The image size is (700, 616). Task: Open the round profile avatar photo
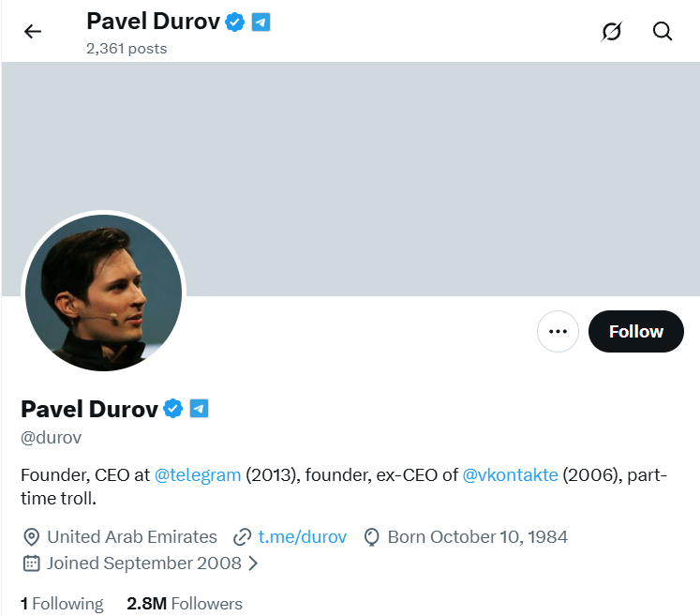pos(103,293)
